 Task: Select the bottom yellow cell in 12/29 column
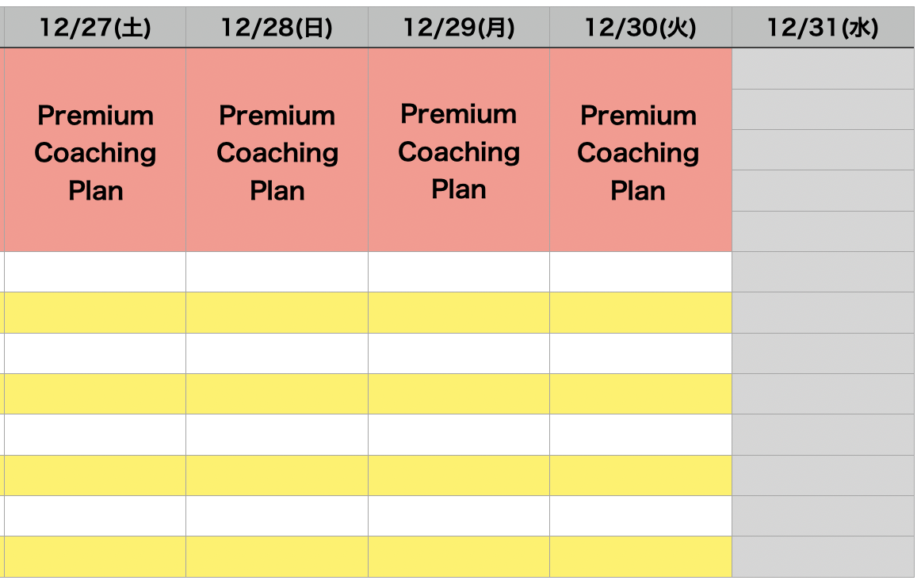point(459,556)
